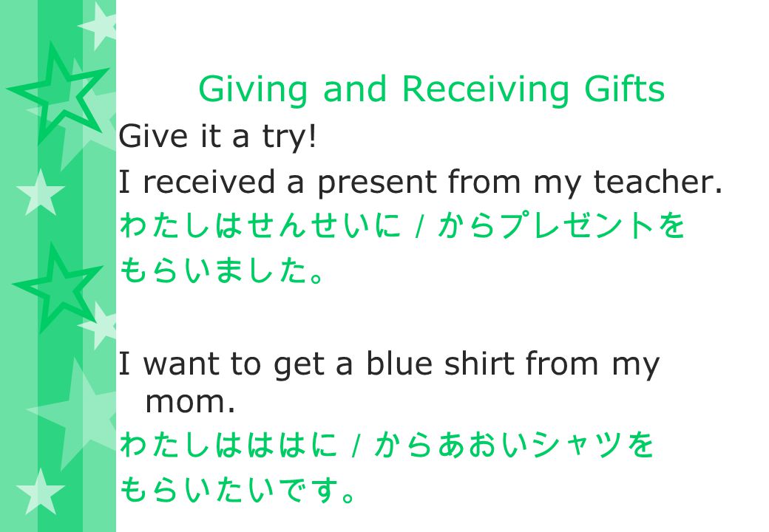Click the small pale star in top corner
The width and height of the screenshot is (769, 532).
pyautogui.click(x=100, y=24)
